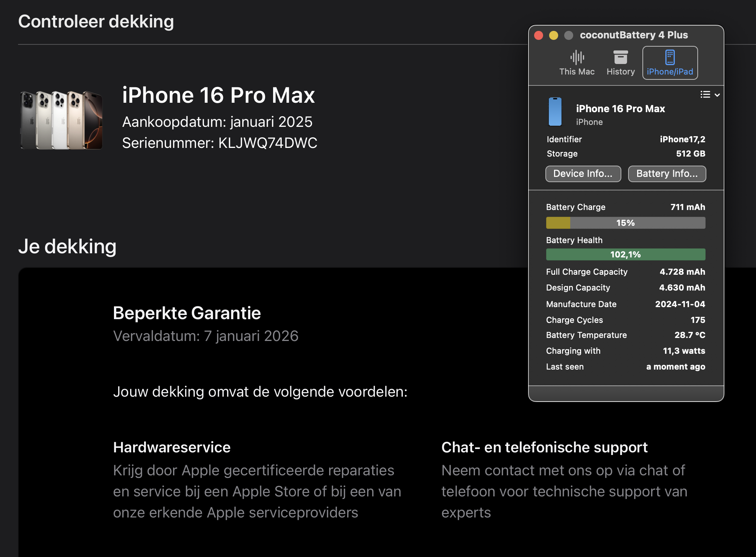The image size is (756, 557).
Task: Click the Battery Health 102,1% bar
Action: [x=625, y=254]
